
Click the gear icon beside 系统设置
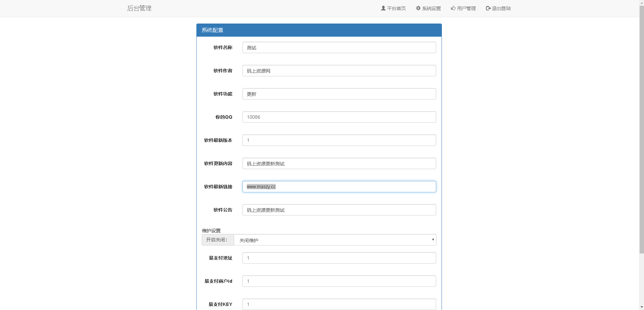[x=418, y=8]
